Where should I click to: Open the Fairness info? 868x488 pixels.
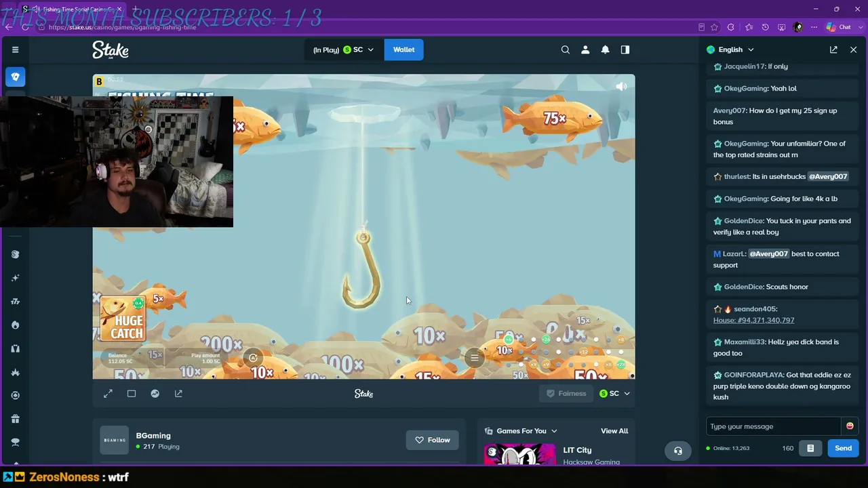point(566,394)
